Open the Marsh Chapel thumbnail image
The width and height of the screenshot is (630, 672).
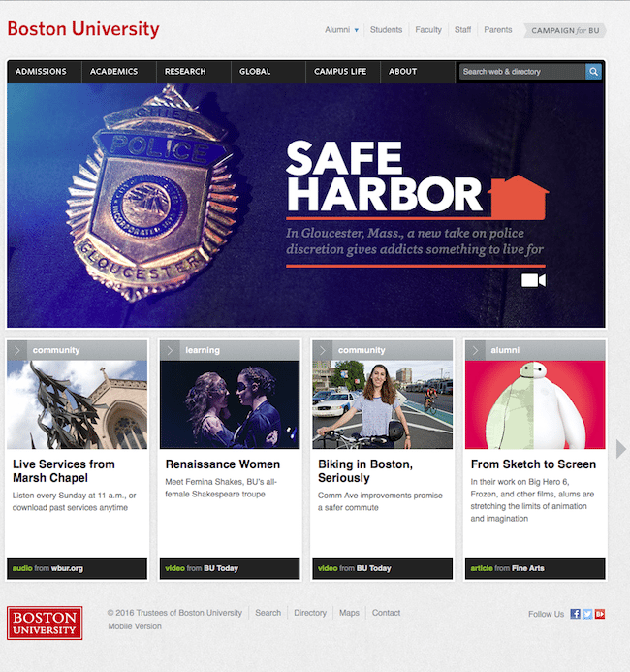click(x=78, y=404)
